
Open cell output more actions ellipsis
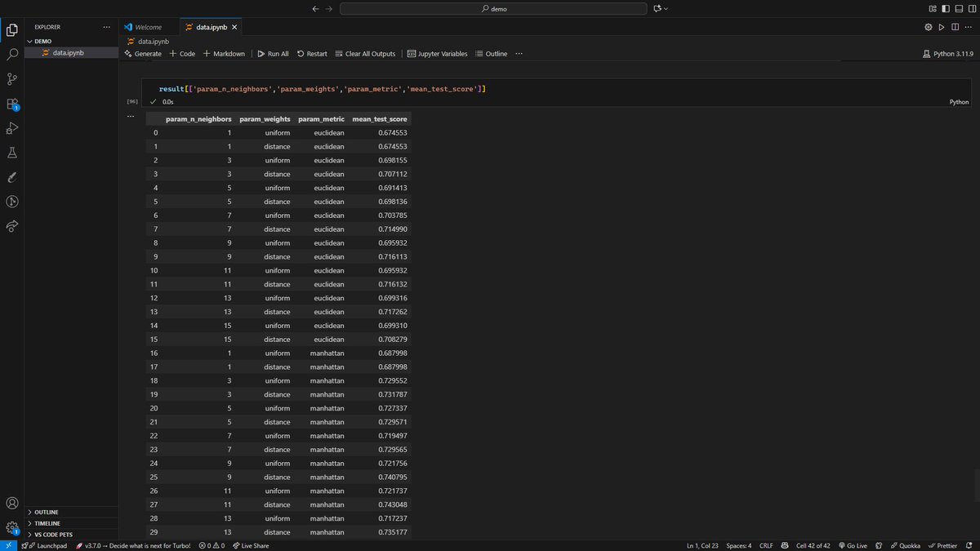point(130,116)
